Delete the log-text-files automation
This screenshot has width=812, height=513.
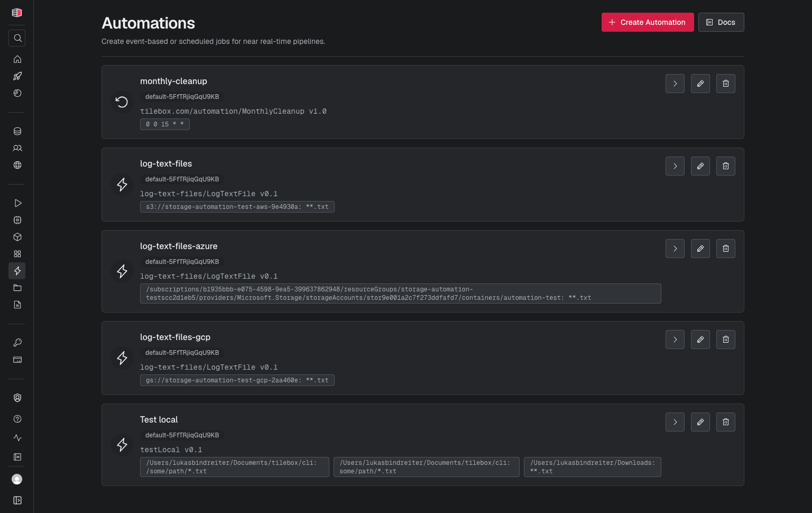(x=726, y=166)
